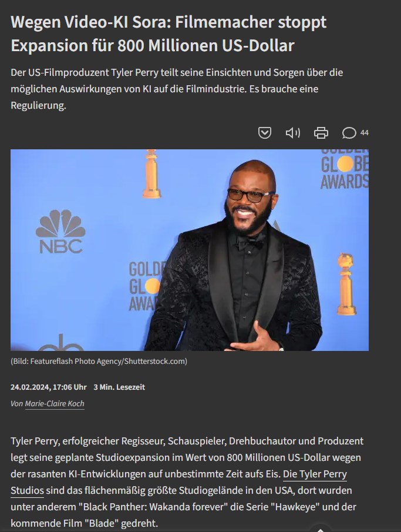This screenshot has height=532, width=401.
Task: Click the "Von" byline prefix
Action: (x=16, y=403)
